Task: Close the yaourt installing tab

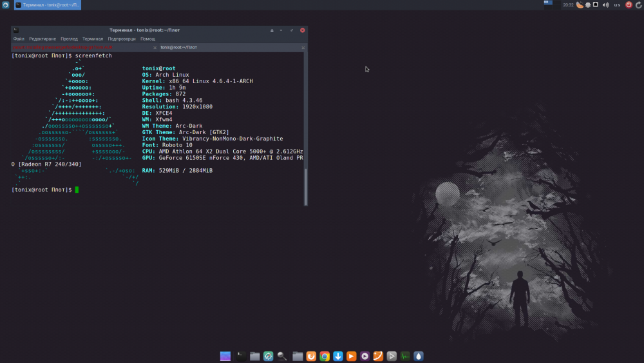Action: tap(155, 48)
